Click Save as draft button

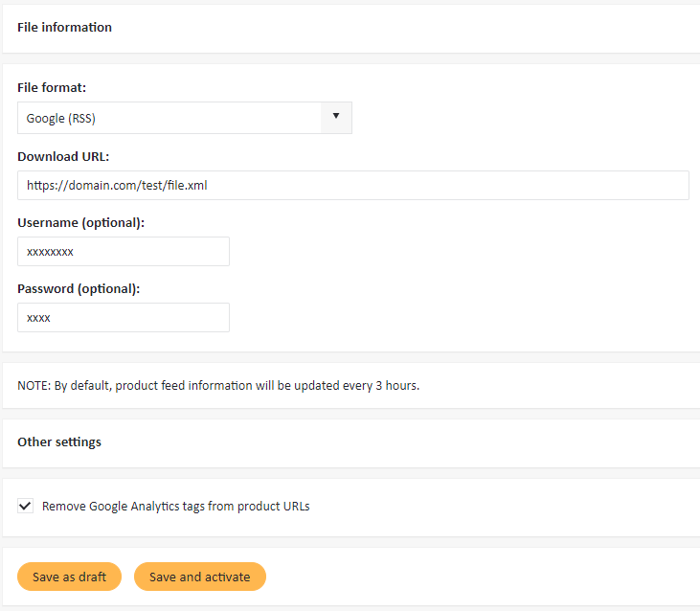[69, 577]
